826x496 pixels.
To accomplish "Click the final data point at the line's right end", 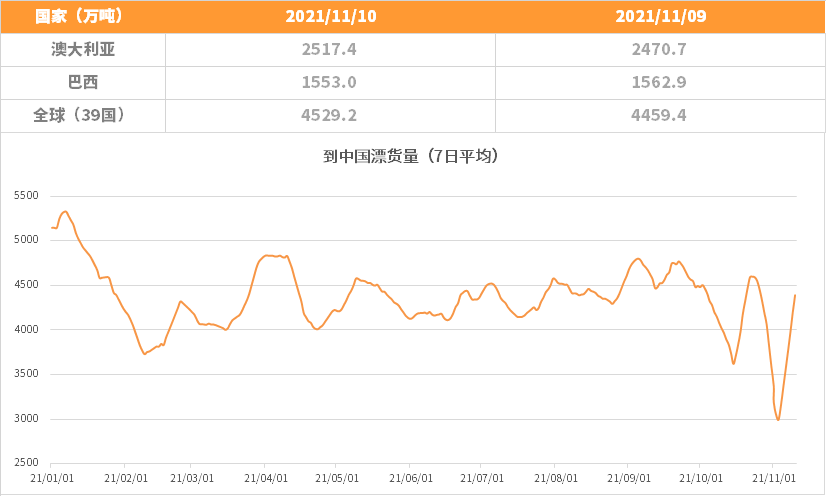I will tap(795, 295).
